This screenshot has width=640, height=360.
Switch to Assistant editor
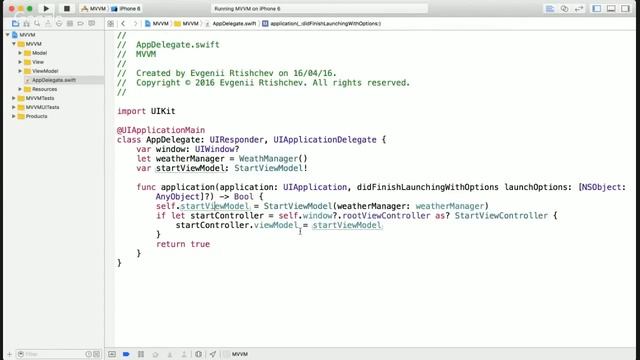(564, 9)
